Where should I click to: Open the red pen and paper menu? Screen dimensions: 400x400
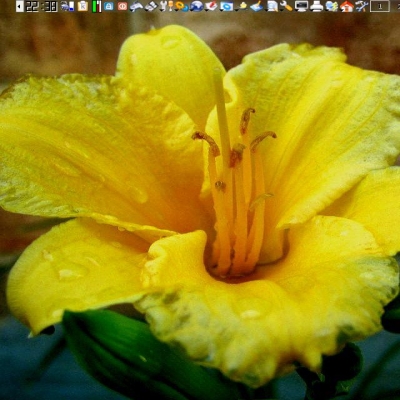211,6
